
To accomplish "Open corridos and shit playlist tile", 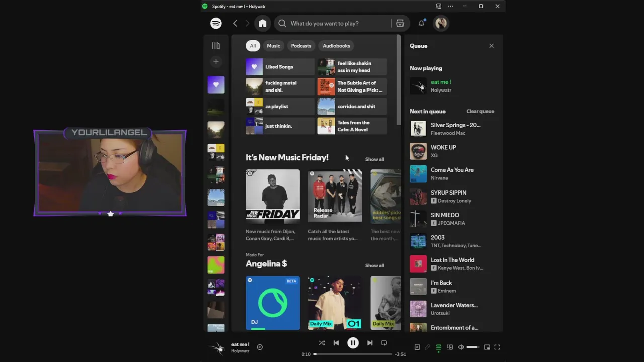I will point(352,106).
